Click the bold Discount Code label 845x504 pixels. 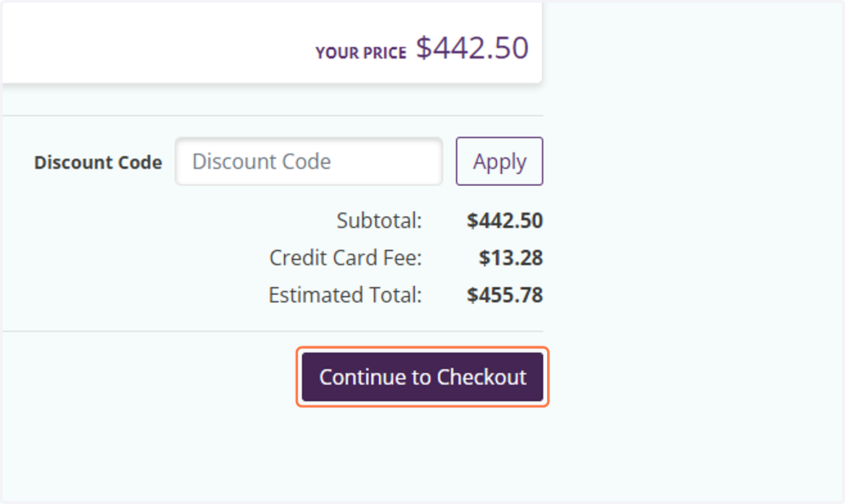[98, 163]
